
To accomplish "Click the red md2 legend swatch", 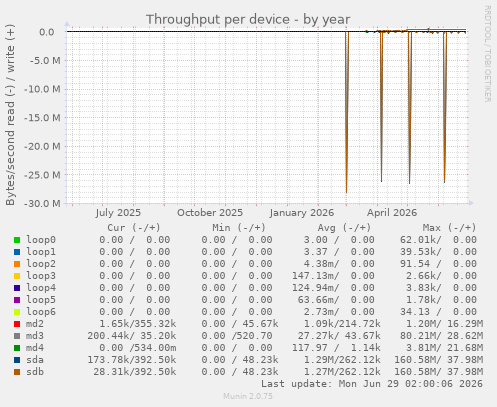I will 17,324.
